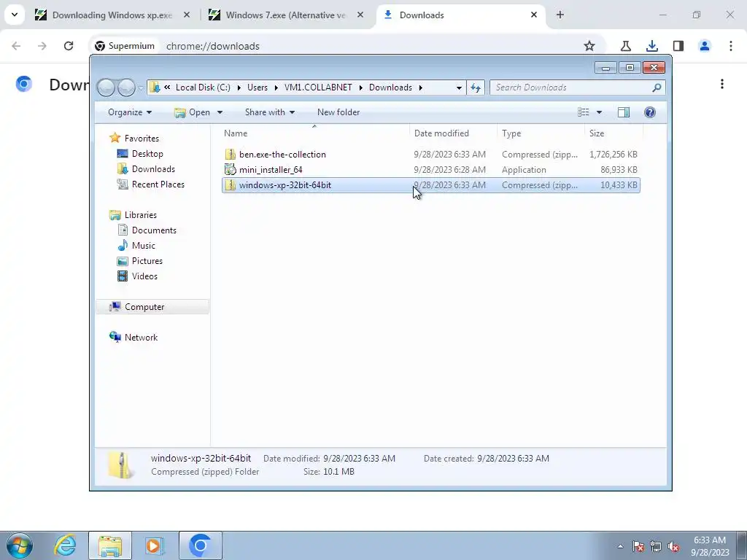Launch Windows Media Player from taskbar

[155, 545]
